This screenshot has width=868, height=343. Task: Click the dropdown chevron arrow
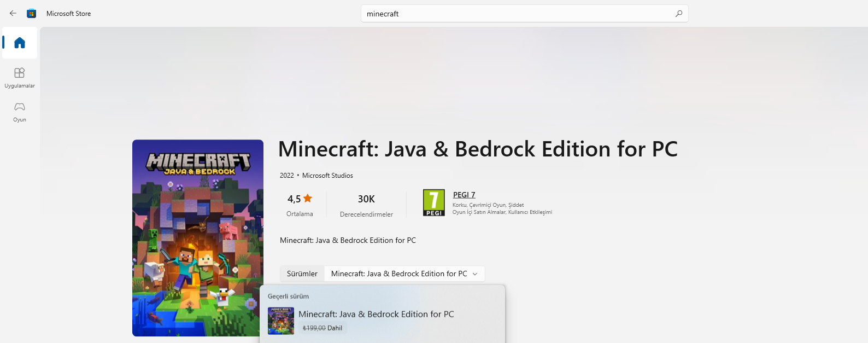tap(475, 274)
